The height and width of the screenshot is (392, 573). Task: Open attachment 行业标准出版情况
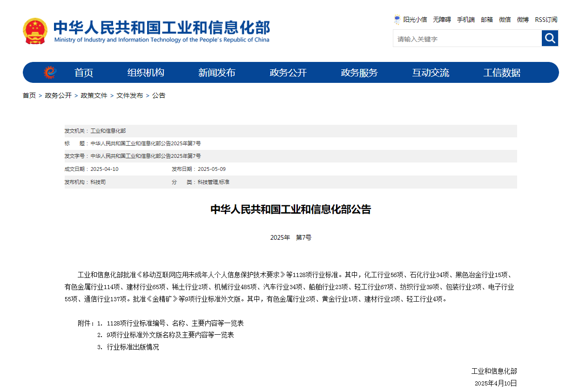[x=133, y=347]
